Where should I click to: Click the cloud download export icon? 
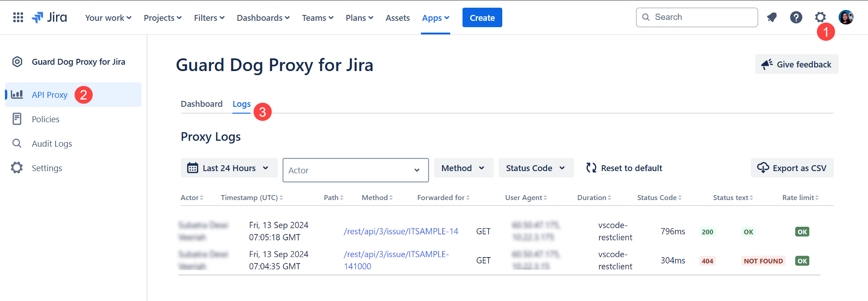(x=763, y=168)
